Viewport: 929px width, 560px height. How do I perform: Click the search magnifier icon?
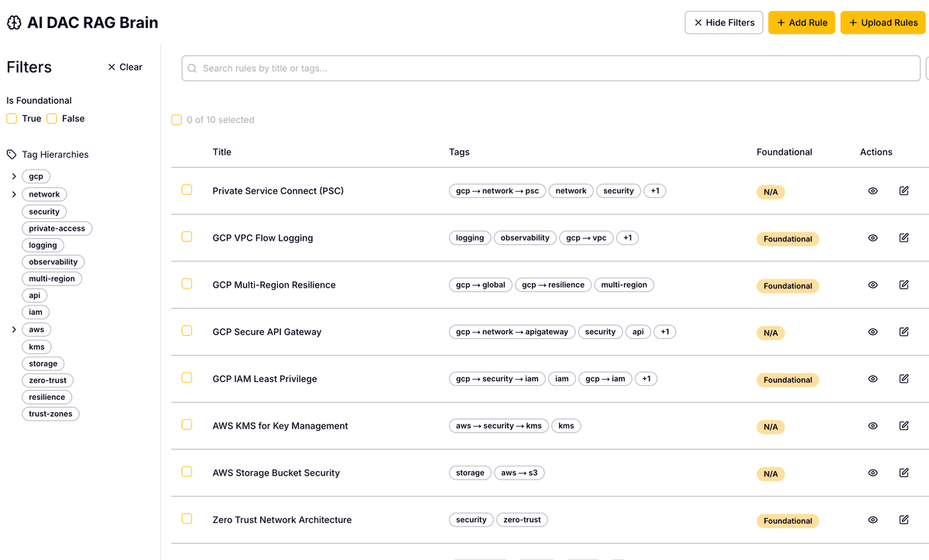191,69
